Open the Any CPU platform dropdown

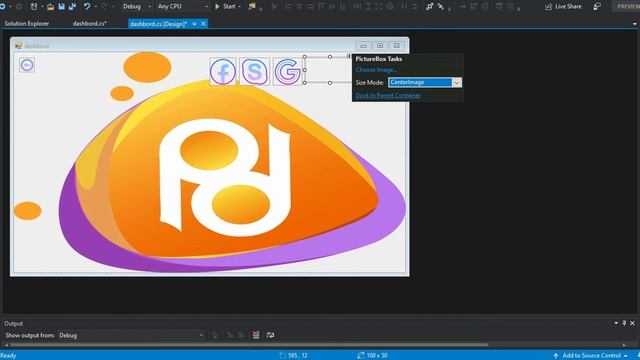pyautogui.click(x=182, y=7)
